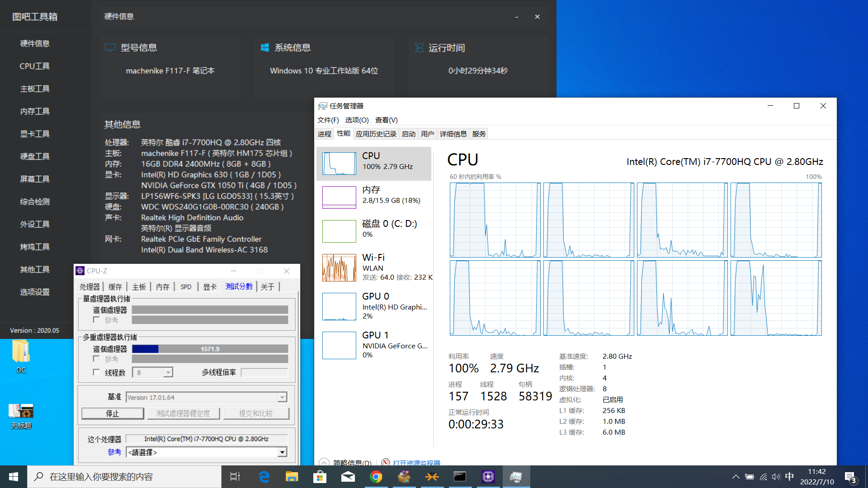Click the Task View taskbar icon

point(235,477)
